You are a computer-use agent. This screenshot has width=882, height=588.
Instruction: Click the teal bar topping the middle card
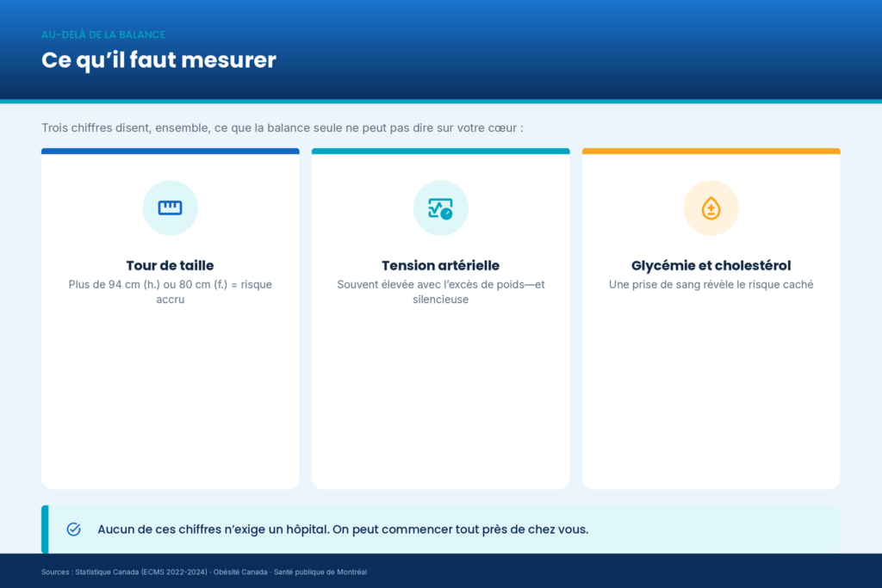[x=440, y=152]
